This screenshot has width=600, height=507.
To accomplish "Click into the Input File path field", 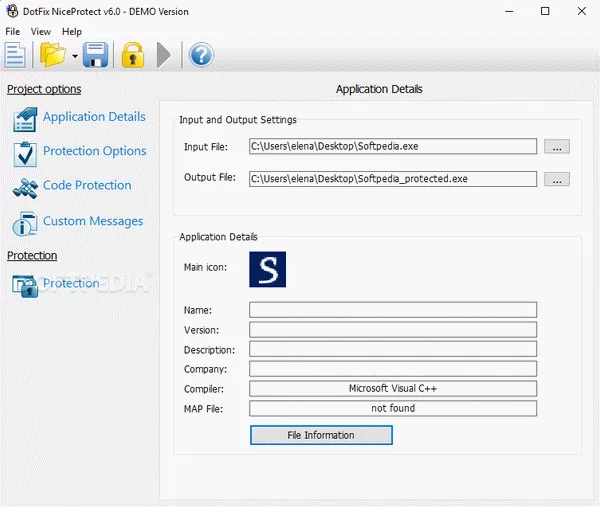I will pos(393,146).
